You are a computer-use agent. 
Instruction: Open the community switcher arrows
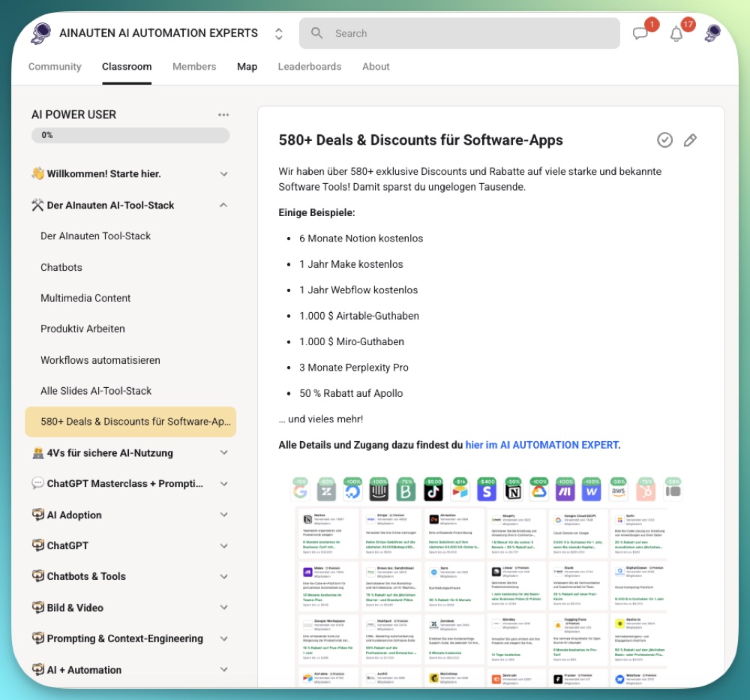pos(279,34)
